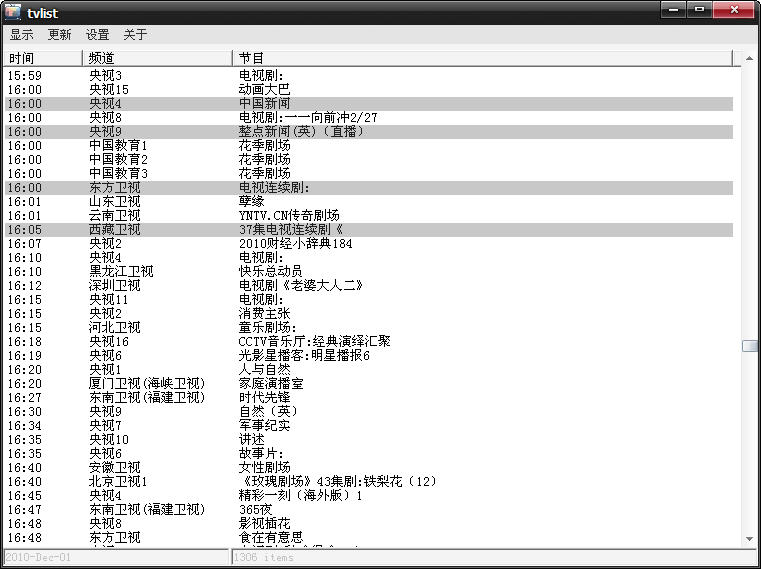Select the 央视11 channel row

click(369, 300)
